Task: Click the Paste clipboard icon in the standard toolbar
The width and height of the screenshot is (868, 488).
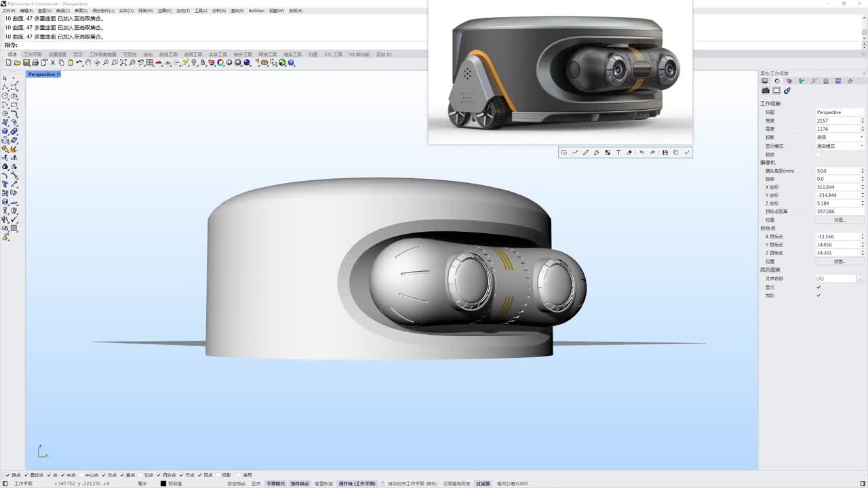Action: pyautogui.click(x=71, y=63)
